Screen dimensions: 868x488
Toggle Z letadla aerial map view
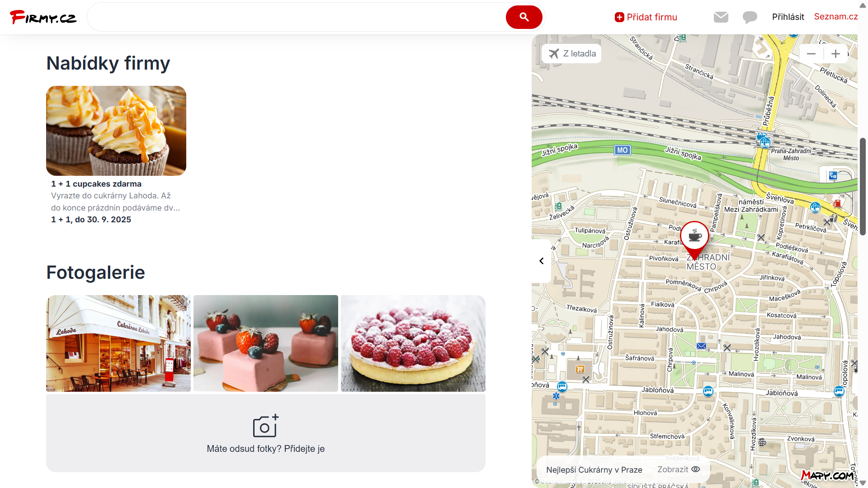click(572, 53)
